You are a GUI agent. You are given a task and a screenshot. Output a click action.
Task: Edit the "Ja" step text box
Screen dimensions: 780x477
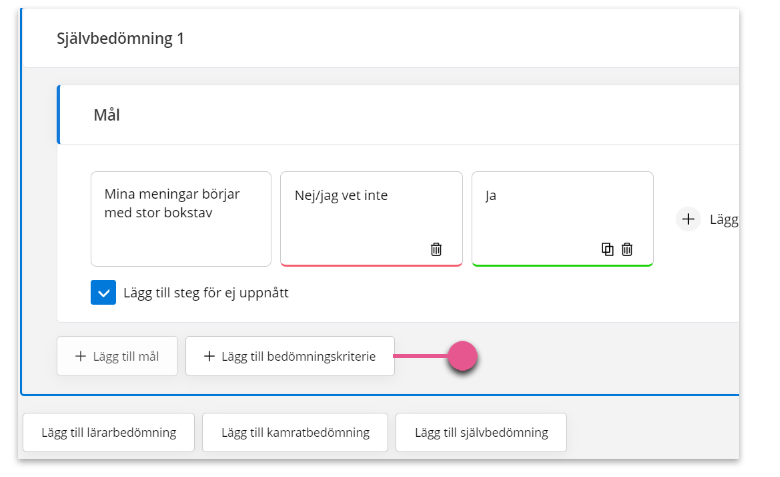(563, 219)
